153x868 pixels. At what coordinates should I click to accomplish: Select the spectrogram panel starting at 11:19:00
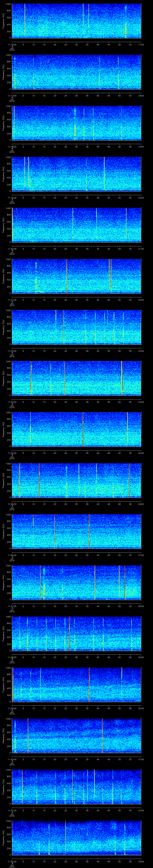point(77,174)
